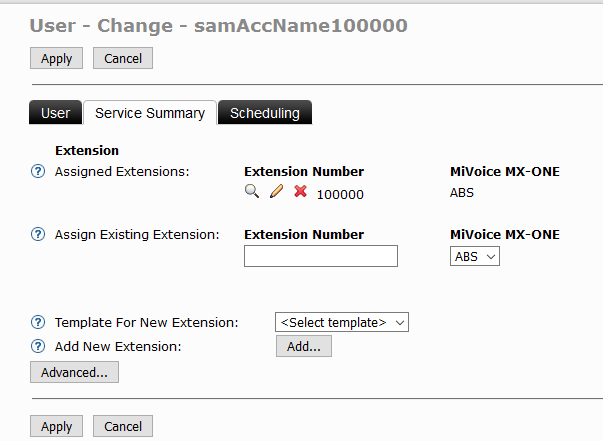Click the Advanced... button
Image resolution: width=603 pixels, height=441 pixels.
[x=74, y=372]
